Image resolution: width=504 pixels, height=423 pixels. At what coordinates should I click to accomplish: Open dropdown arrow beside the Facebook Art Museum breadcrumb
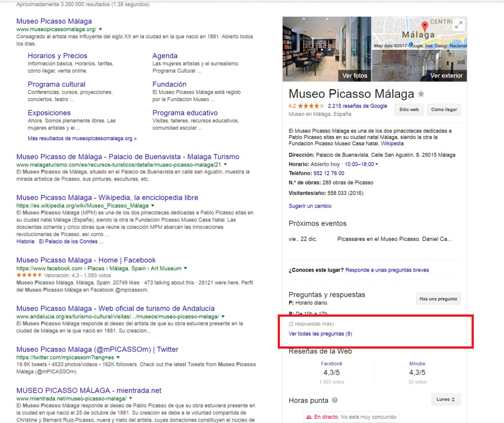click(185, 268)
